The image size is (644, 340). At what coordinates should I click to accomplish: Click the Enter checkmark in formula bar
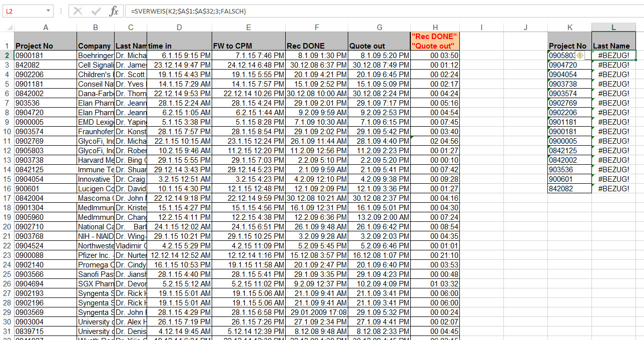pyautogui.click(x=96, y=11)
